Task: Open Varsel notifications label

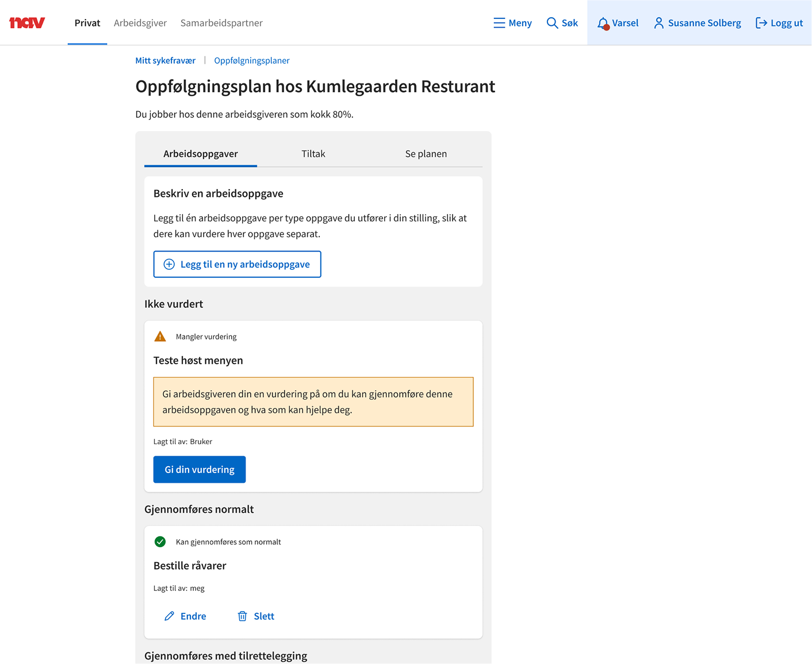Action: [625, 23]
